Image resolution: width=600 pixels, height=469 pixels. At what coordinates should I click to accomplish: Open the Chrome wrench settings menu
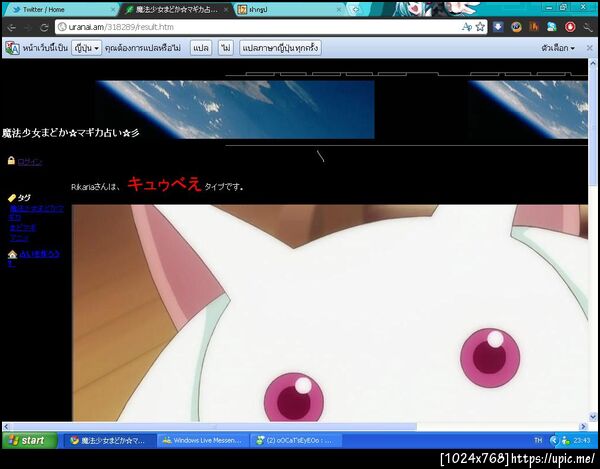click(x=588, y=27)
